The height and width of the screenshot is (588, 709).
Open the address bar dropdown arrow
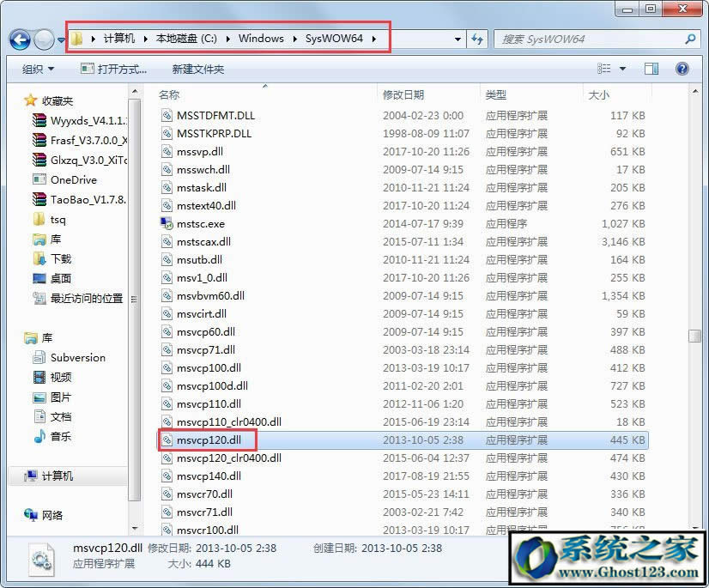tap(458, 38)
